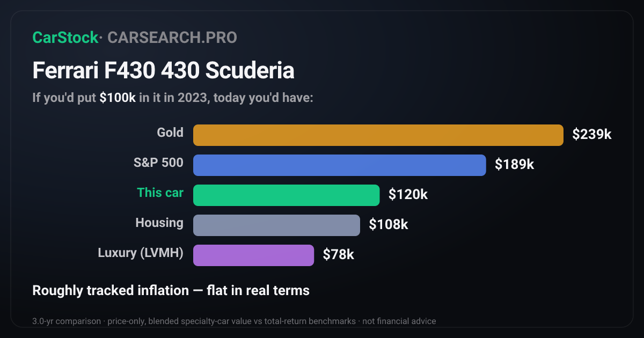Screen dimensions: 644x338
Task: Select the Luxury (LVMH) label
Action: click(141, 253)
